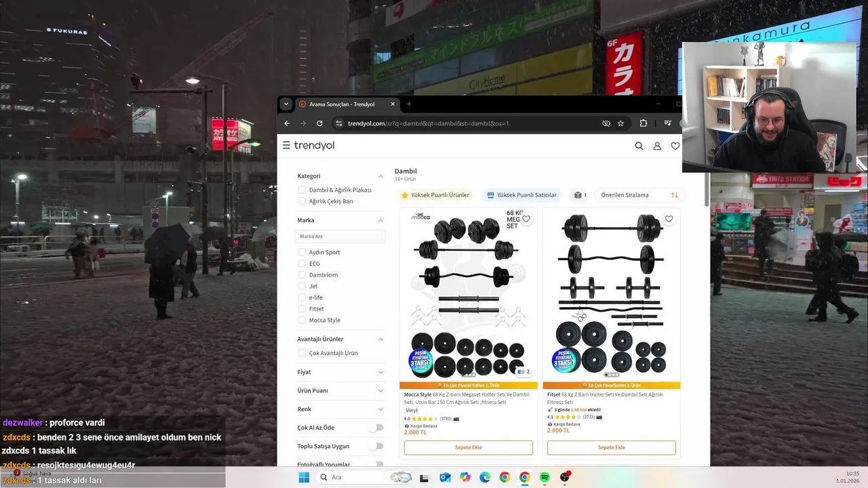Open the Fitset product image
The image size is (868, 488).
pos(612,294)
